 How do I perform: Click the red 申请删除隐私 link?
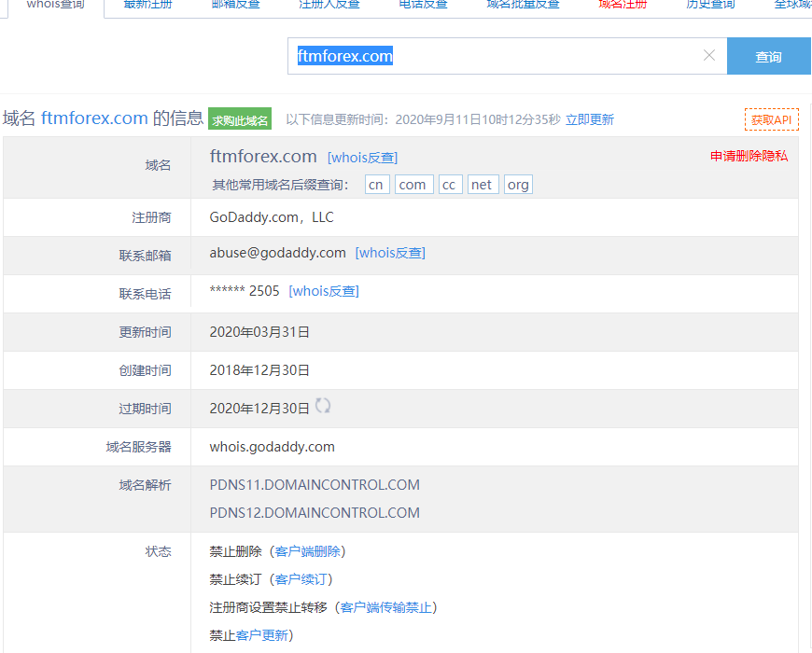click(x=749, y=156)
